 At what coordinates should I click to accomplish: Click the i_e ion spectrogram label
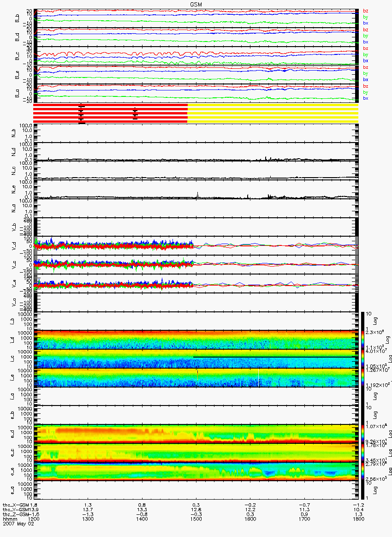tap(12, 377)
